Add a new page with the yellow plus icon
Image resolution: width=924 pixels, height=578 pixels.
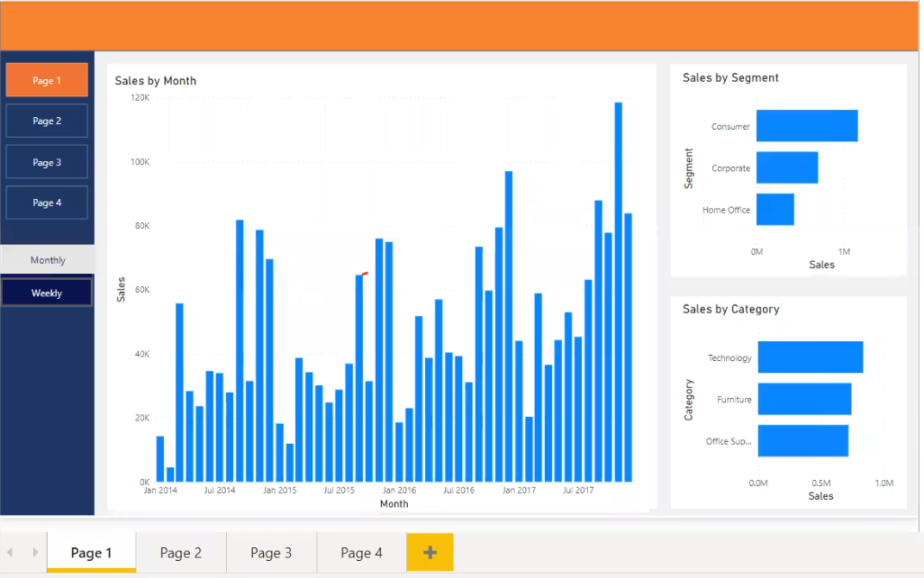(430, 552)
